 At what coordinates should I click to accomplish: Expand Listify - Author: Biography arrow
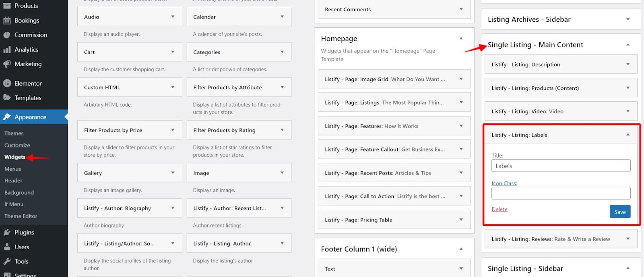click(173, 208)
